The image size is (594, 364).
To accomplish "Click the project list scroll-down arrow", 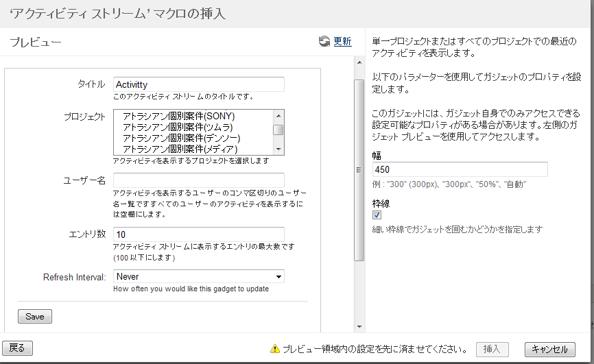I will point(278,149).
